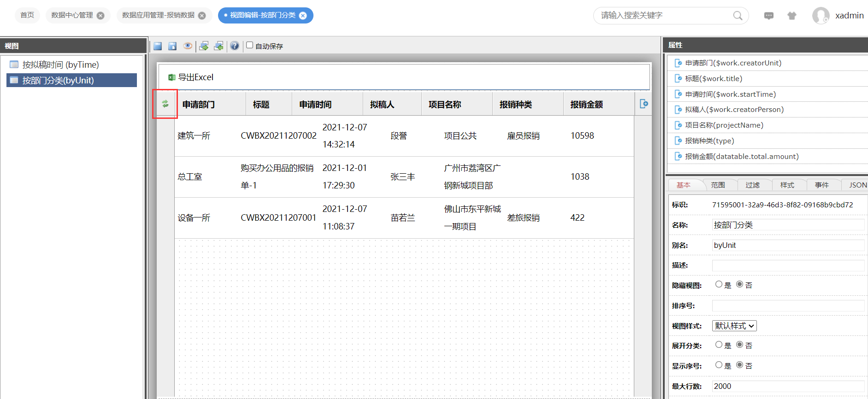The image size is (868, 399).
Task: Open the 视图样式 dropdown
Action: coord(734,326)
